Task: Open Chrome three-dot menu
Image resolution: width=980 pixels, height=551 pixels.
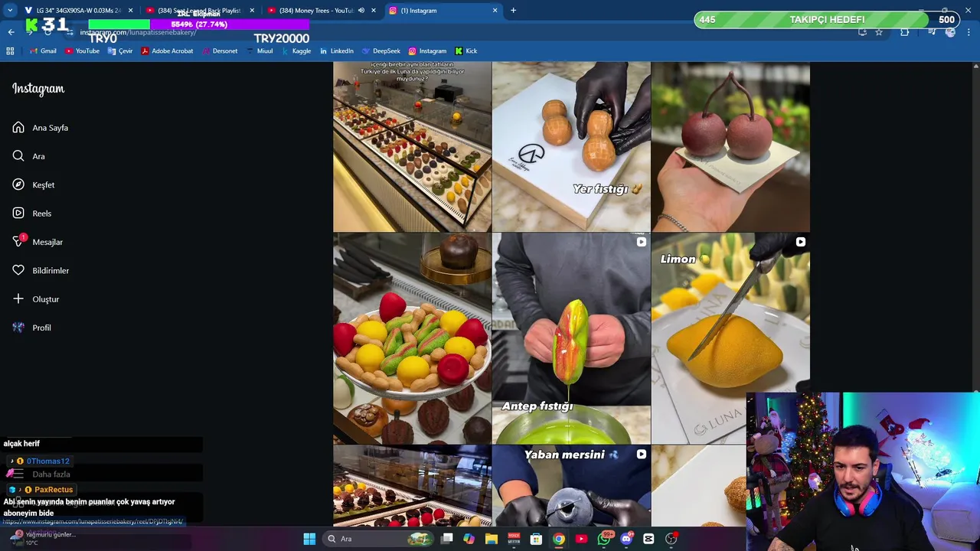Action: tap(969, 32)
